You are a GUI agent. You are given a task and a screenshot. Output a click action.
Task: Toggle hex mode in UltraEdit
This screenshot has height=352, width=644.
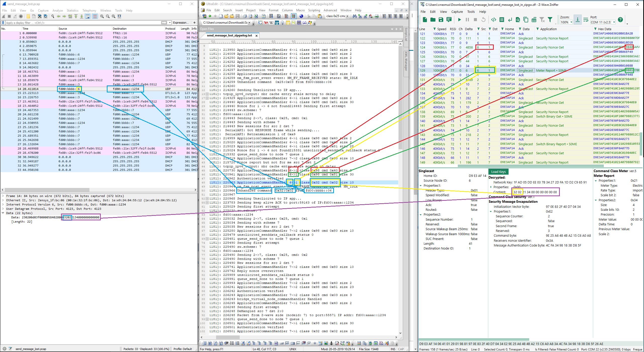[278, 16]
